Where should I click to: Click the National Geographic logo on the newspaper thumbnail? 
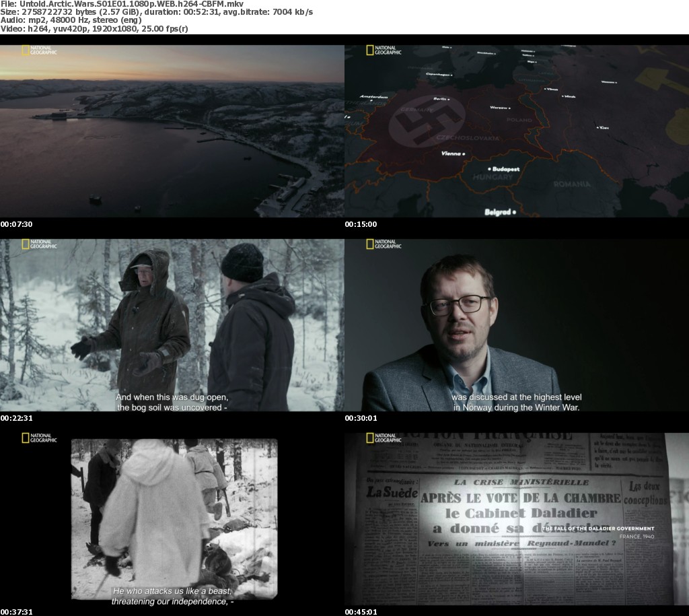tap(384, 438)
